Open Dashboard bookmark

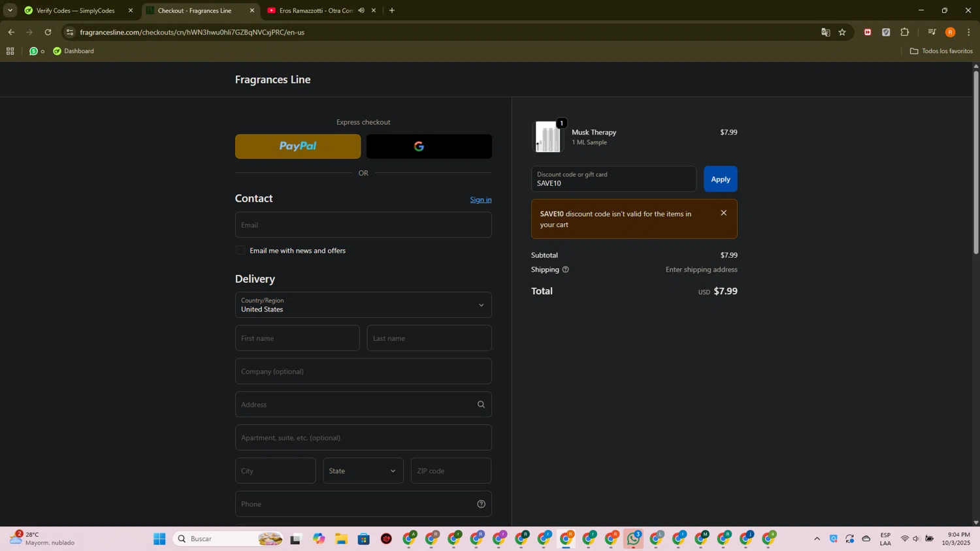(73, 51)
